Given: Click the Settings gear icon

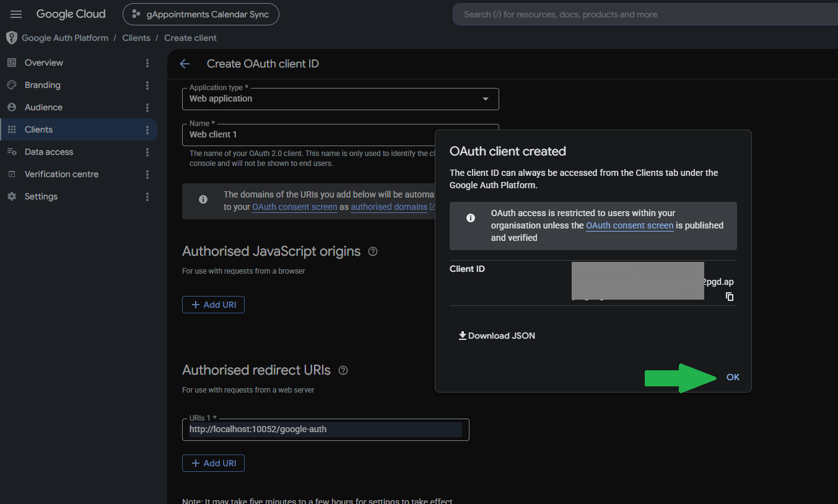Looking at the screenshot, I should 11,196.
